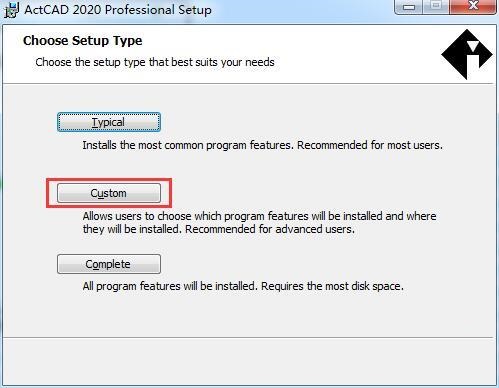Click the ActCAD 2020 Professional Setup title text
This screenshot has width=499, height=388.
[x=118, y=10]
